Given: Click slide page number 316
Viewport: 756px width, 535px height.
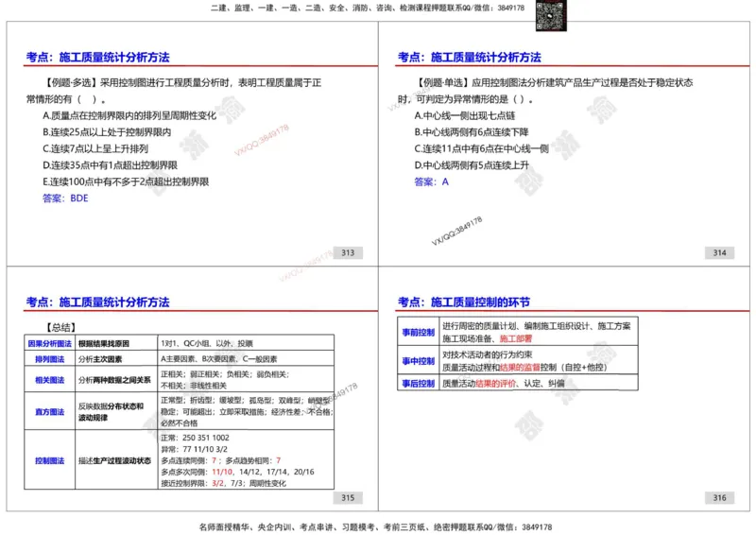Looking at the screenshot, I should pyautogui.click(x=720, y=497).
